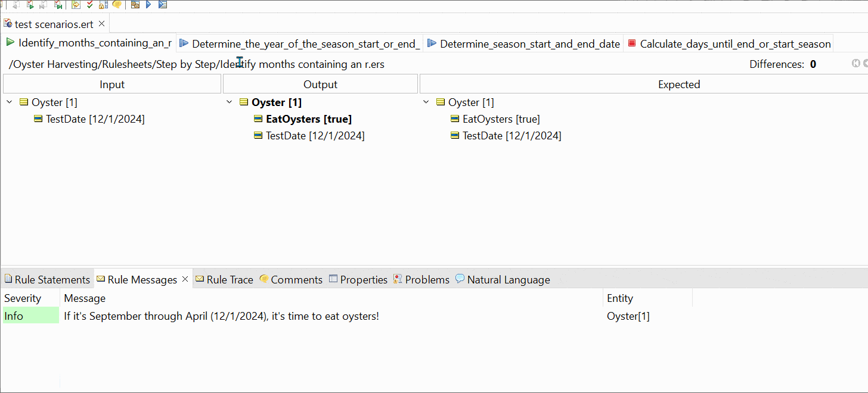This screenshot has height=393, width=868.
Task: Click the yellow speech bubble toolbar icon
Action: point(117,5)
